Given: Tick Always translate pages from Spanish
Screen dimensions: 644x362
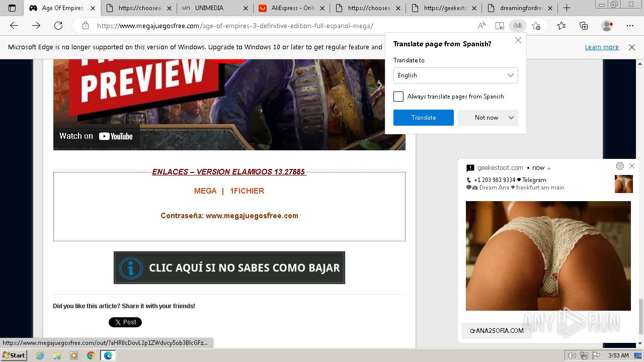Looking at the screenshot, I should tap(398, 97).
